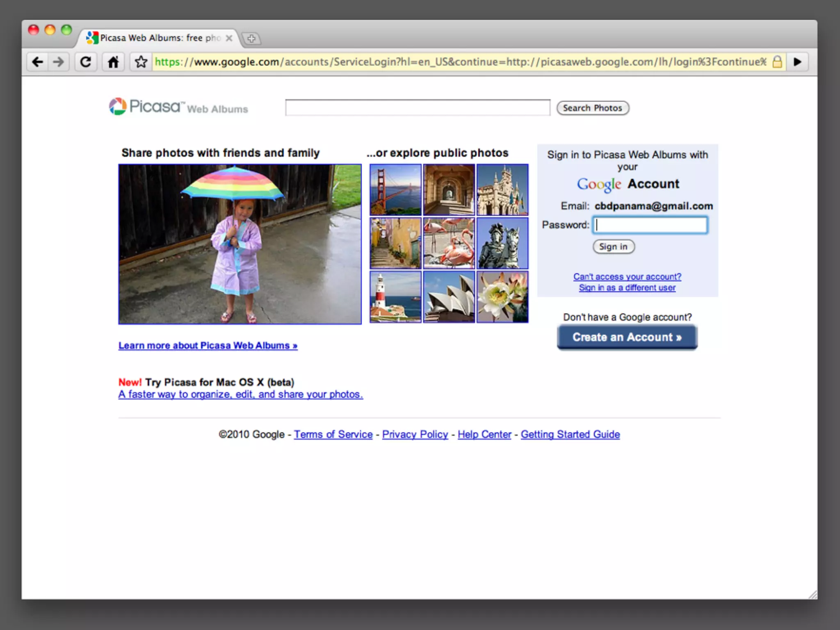
Task: Go to the browser home page icon
Action: (113, 62)
